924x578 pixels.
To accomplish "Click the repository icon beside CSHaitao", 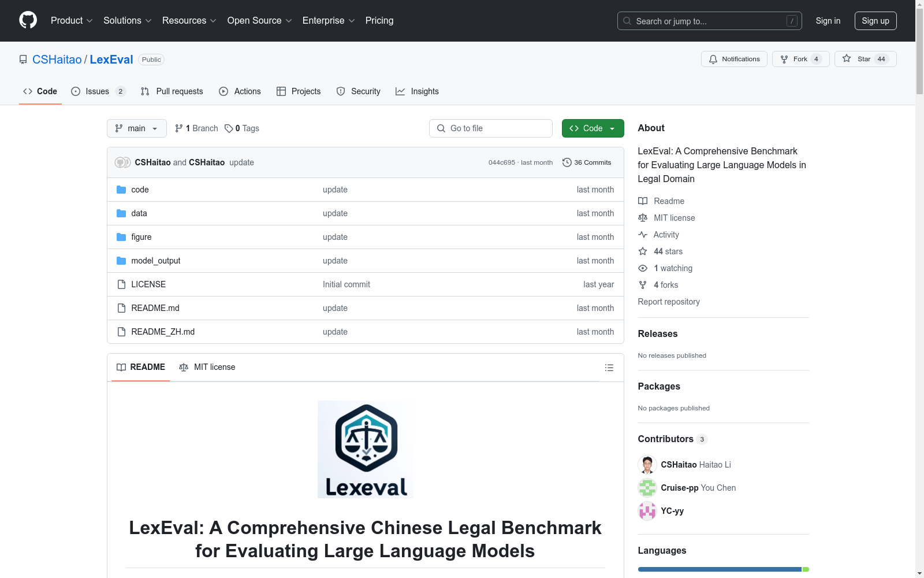I will 23,60.
